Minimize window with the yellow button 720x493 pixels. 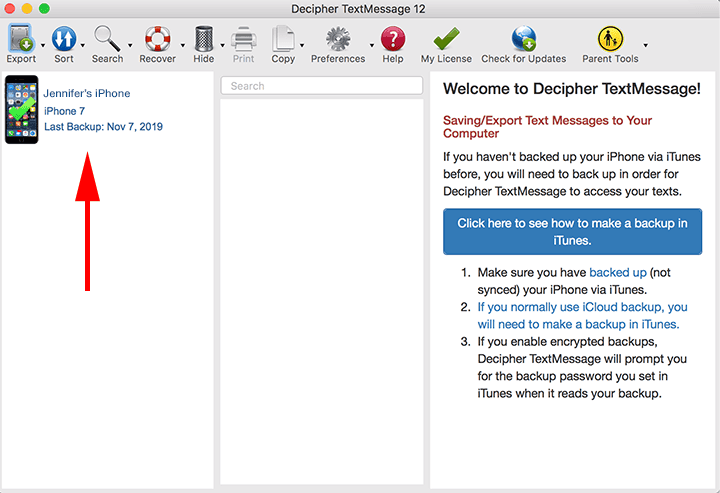27,8
